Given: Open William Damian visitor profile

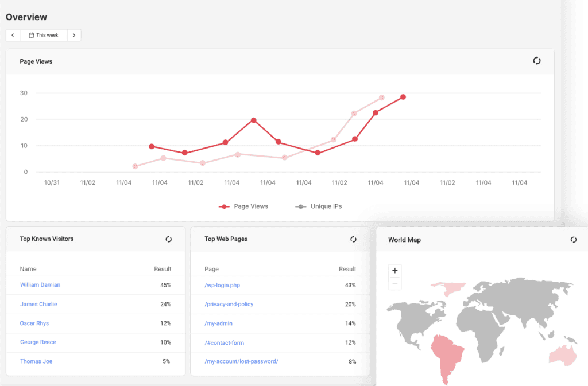Looking at the screenshot, I should coord(40,285).
